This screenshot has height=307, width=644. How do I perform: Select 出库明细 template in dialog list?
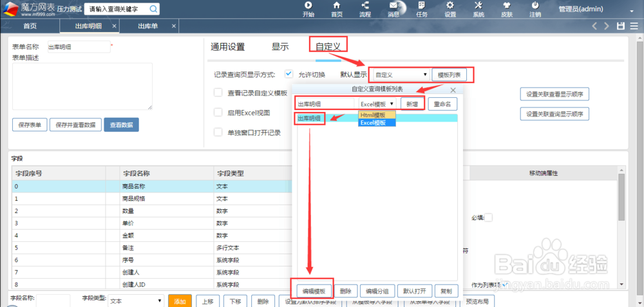377,118
